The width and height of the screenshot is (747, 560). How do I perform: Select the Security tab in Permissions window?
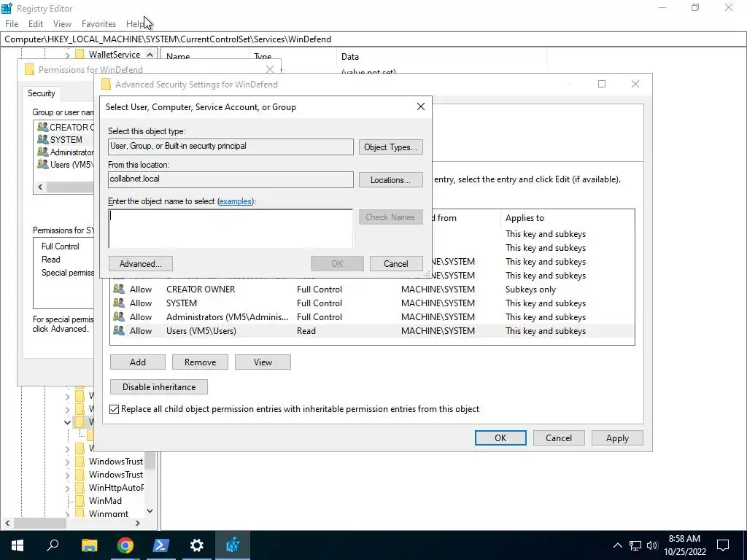point(41,93)
